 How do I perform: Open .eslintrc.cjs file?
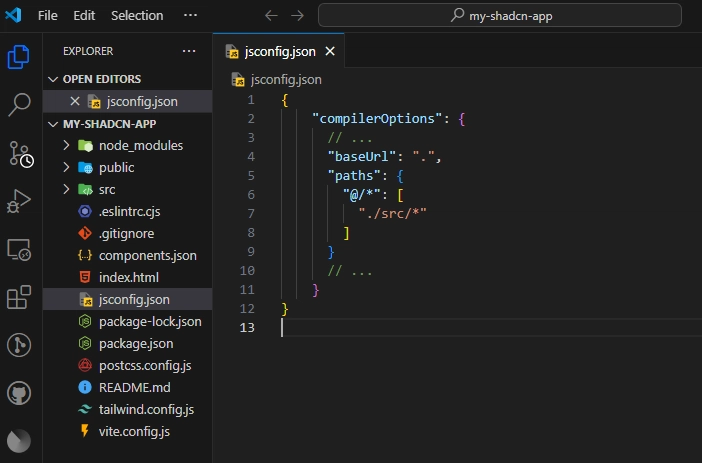[128, 211]
